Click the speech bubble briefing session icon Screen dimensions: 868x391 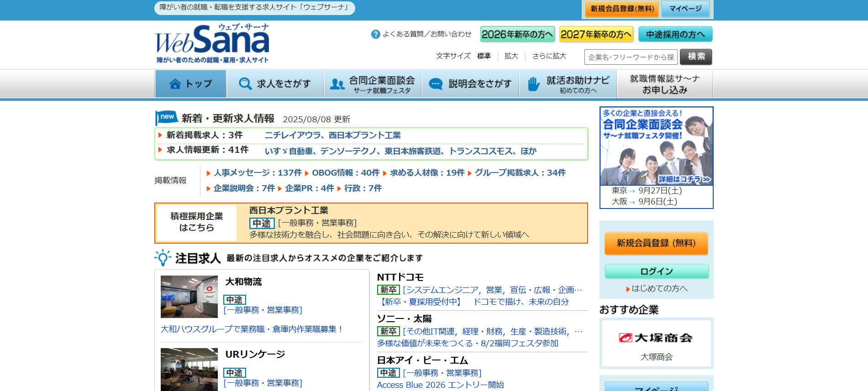436,84
